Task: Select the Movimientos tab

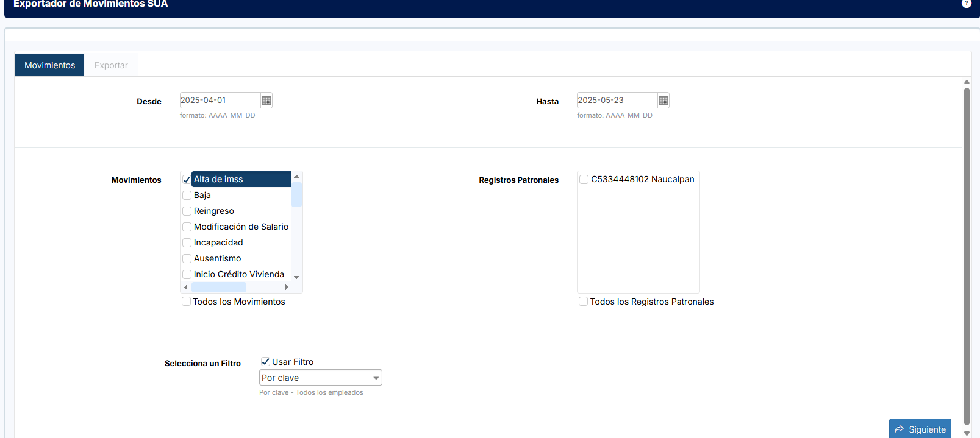Action: tap(50, 65)
